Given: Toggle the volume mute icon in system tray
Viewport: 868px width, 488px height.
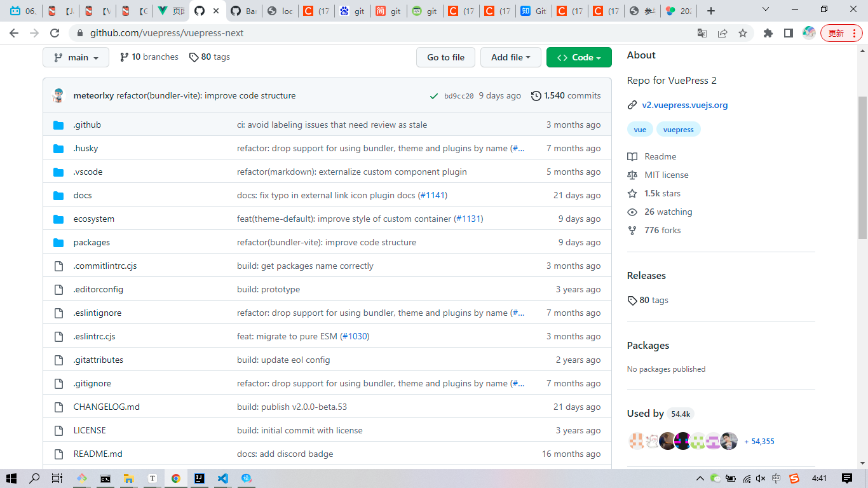Looking at the screenshot, I should pos(761,478).
